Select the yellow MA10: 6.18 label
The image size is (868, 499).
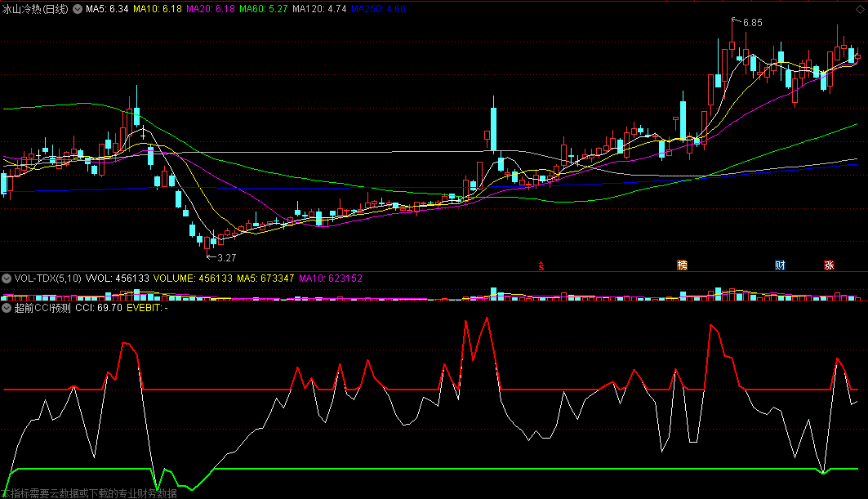tap(158, 10)
